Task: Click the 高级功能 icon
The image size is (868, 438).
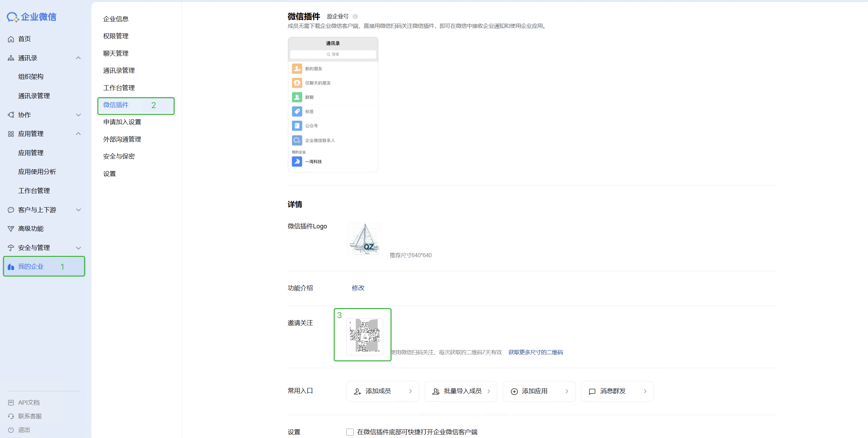Action: [10, 228]
